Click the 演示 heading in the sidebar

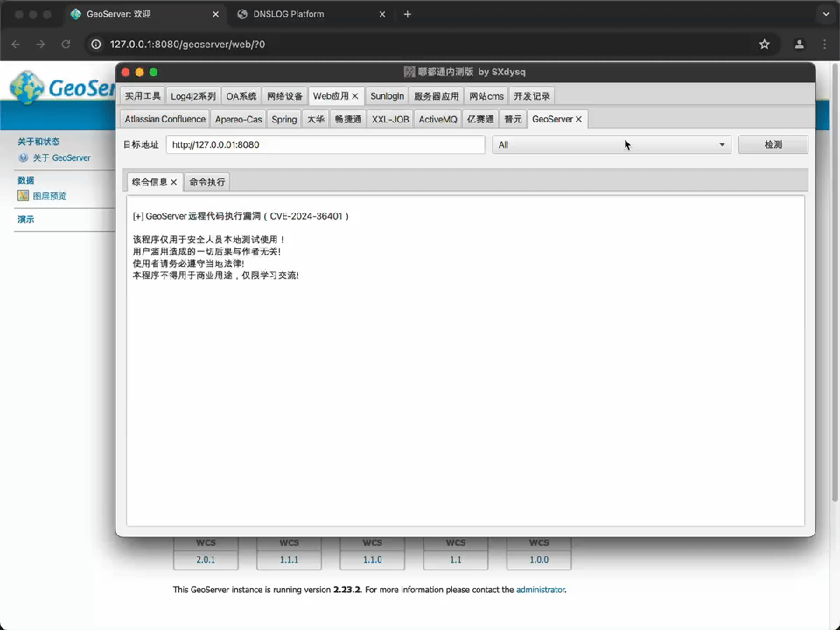26,219
